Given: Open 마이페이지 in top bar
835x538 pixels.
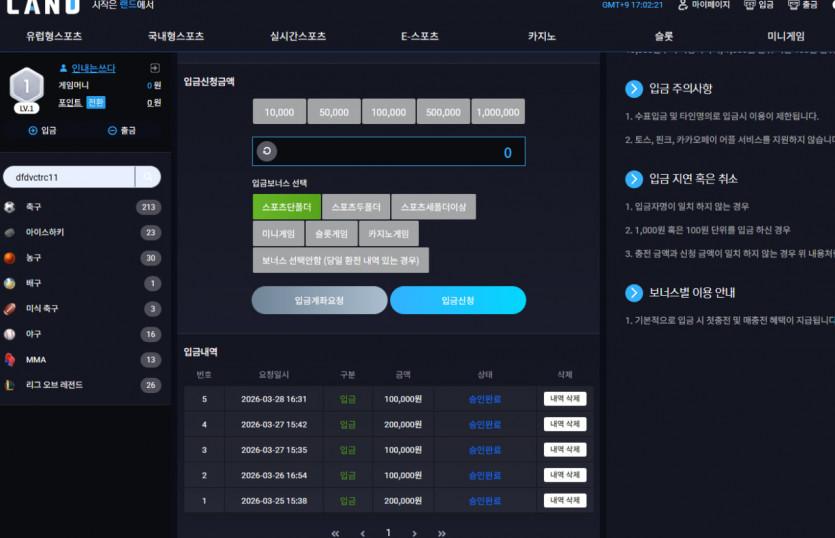Looking at the screenshot, I should [703, 5].
